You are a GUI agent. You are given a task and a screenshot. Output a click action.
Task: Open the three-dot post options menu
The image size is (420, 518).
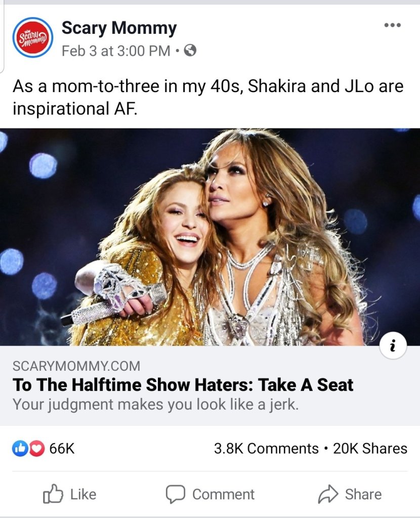coord(392,25)
